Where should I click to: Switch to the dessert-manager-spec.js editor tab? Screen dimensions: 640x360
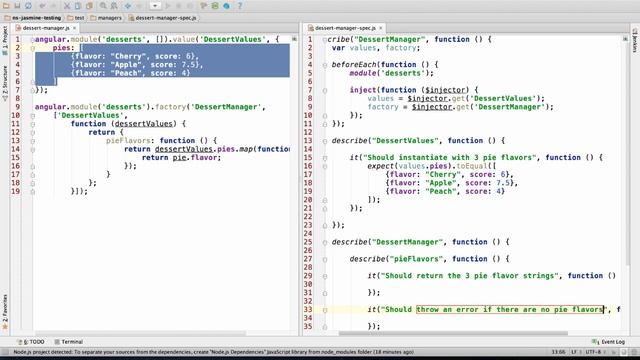(345, 28)
